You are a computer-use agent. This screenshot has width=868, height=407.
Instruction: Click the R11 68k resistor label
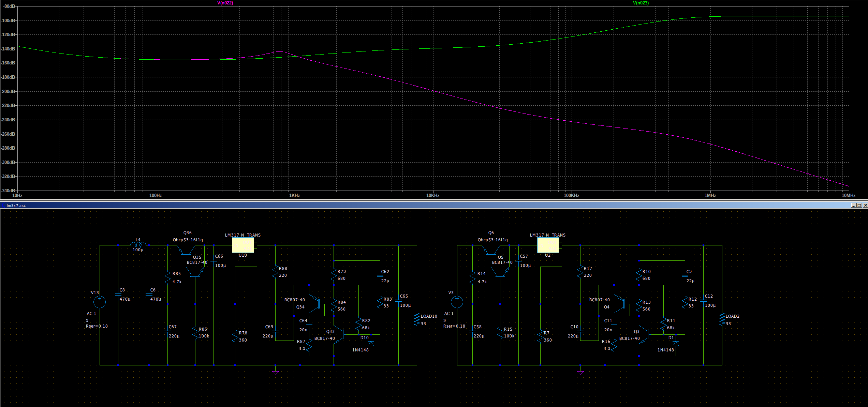(x=671, y=324)
